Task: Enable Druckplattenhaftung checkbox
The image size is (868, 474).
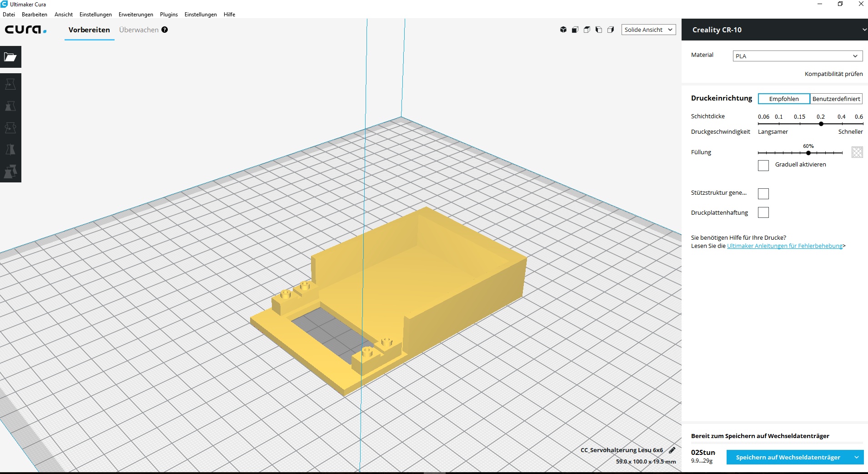Action: pyautogui.click(x=763, y=212)
